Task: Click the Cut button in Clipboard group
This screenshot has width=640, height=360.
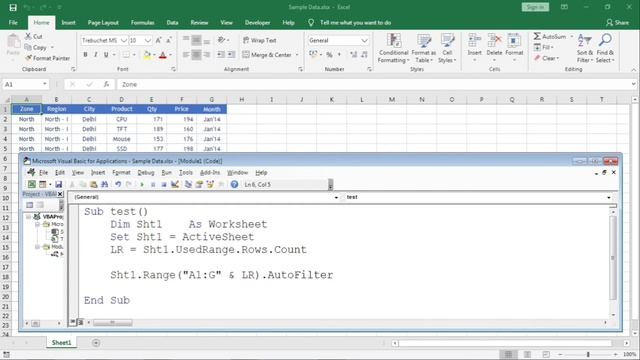Action: [x=34, y=37]
